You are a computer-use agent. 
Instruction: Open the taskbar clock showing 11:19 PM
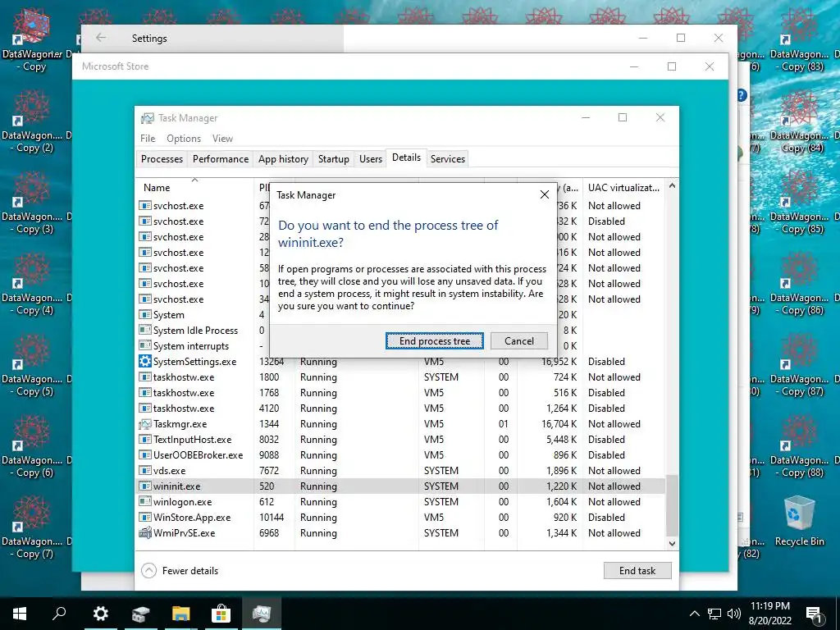(x=769, y=614)
